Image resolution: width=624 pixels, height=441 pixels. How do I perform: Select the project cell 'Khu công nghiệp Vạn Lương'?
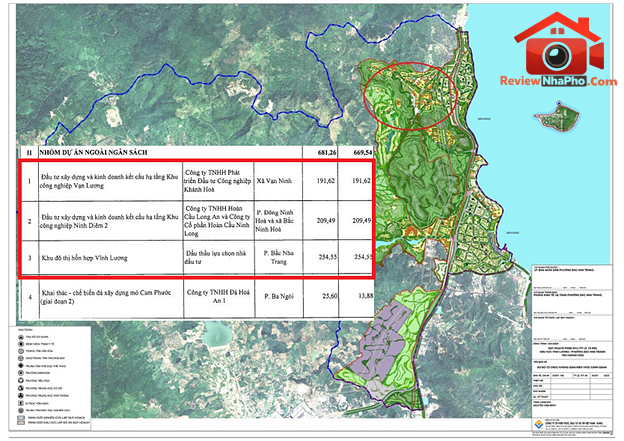tap(109, 181)
